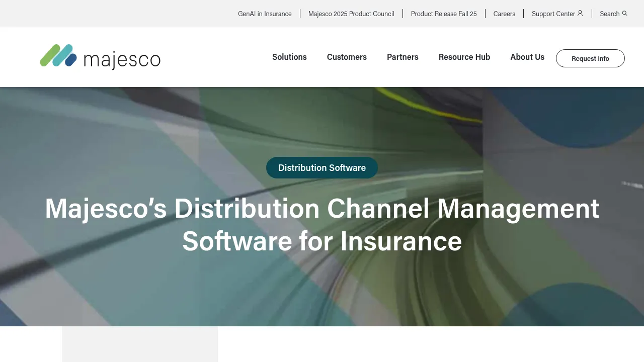Screen dimensions: 644x362
Task: Open the Partners menu
Action: (403, 57)
